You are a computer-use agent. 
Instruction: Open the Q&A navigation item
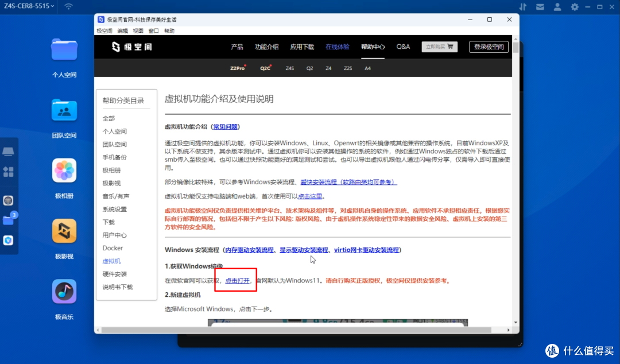(x=403, y=47)
